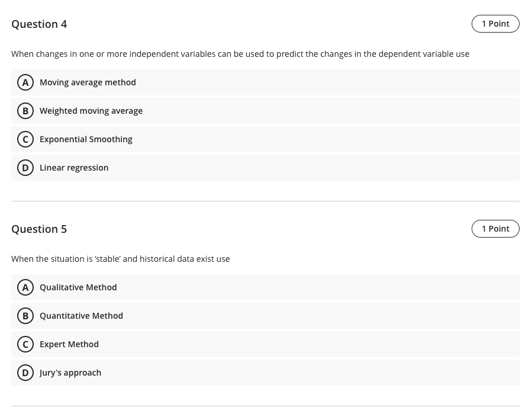Click the Question 5 '1 Point' badge
The height and width of the screenshot is (407, 532).
tap(495, 229)
